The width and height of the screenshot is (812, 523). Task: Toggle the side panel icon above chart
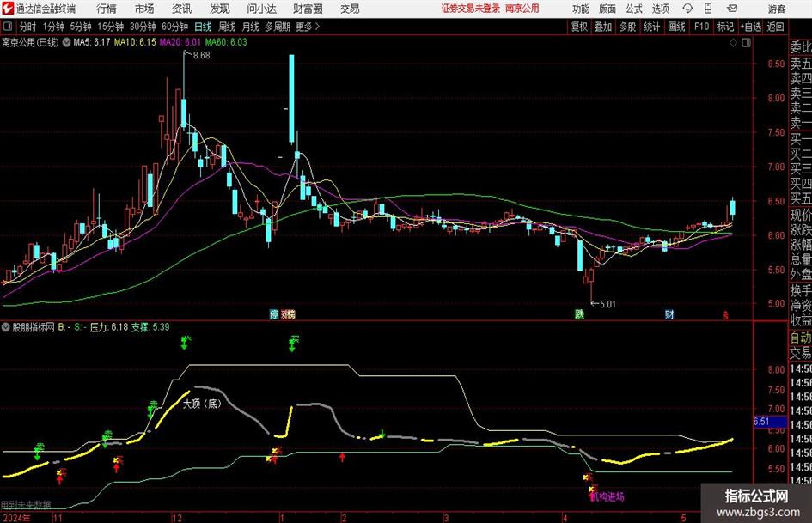click(x=746, y=43)
